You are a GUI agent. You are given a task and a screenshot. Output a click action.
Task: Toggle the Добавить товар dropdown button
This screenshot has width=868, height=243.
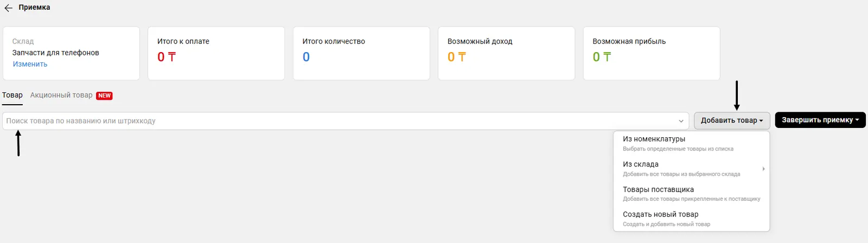[731, 120]
